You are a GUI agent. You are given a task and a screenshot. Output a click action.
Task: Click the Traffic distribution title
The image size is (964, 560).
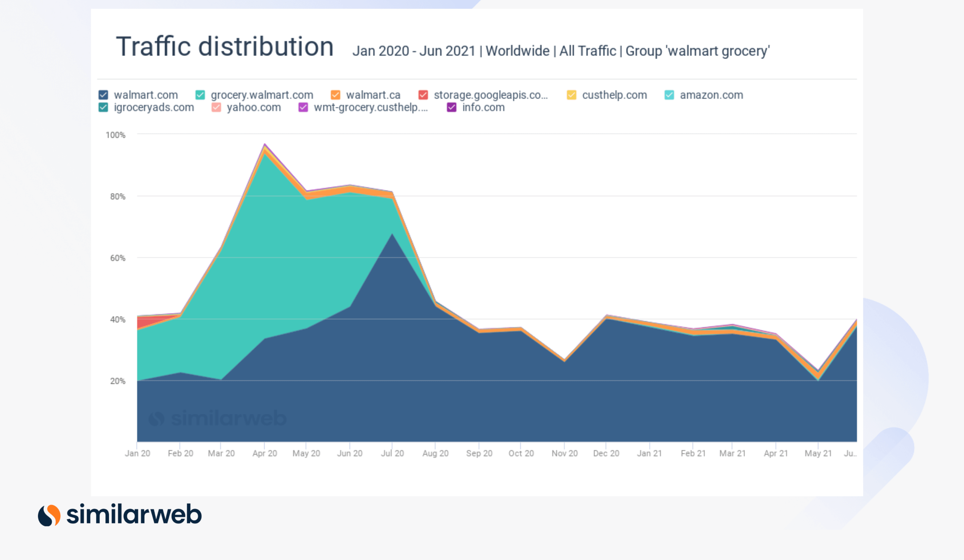coord(225,47)
